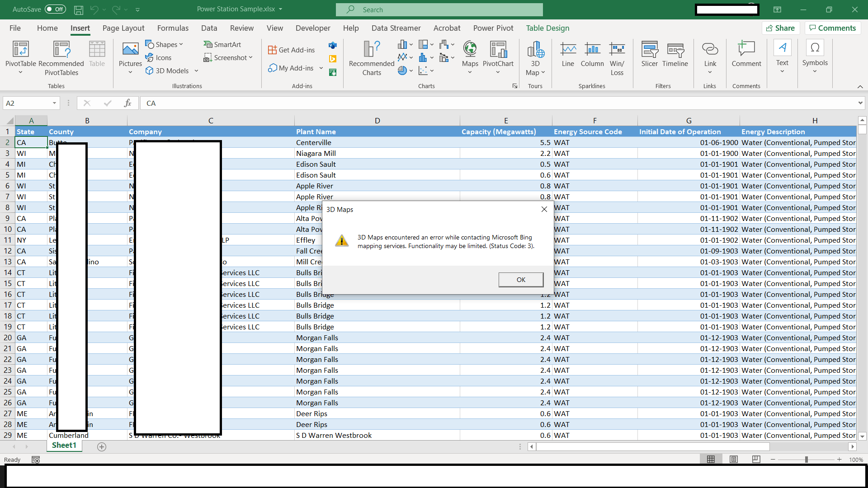
Task: Open the Pictures insert tool
Action: 130,50
